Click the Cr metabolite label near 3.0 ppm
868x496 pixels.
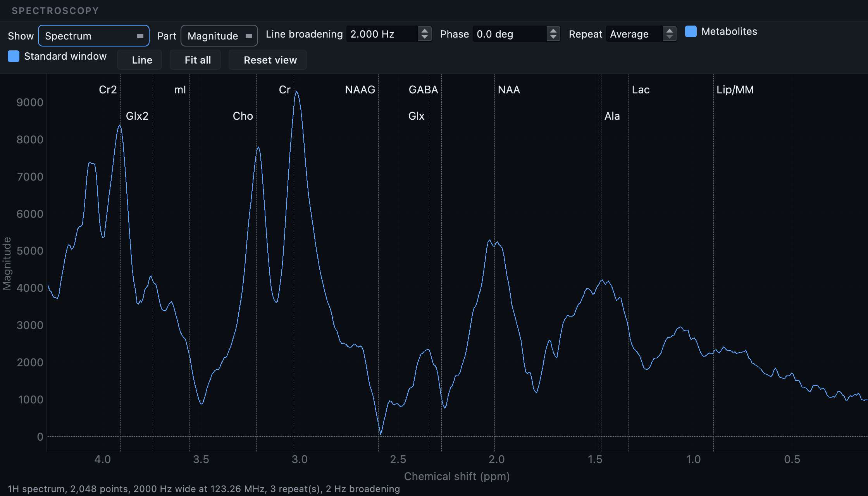tap(284, 90)
